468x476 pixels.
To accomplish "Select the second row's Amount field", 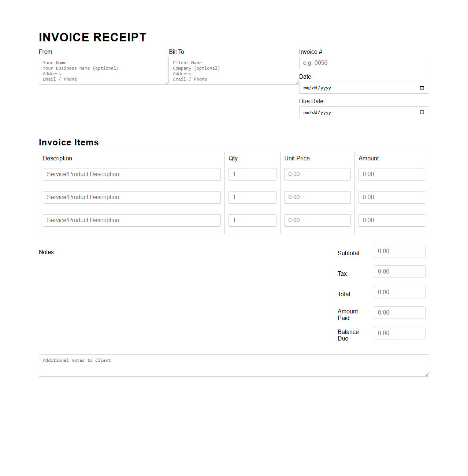I will (x=391, y=197).
